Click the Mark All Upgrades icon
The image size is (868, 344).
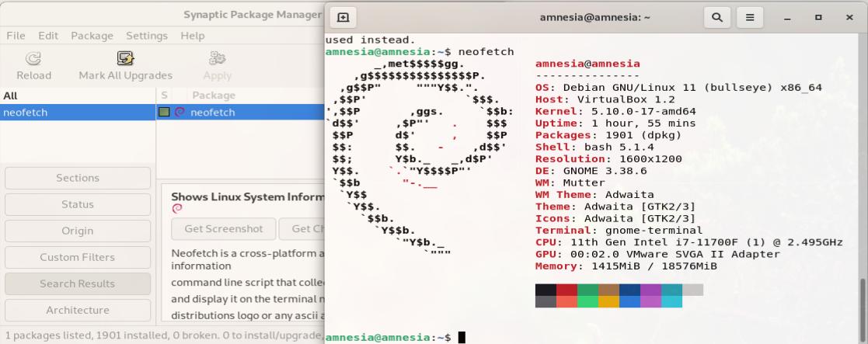click(x=125, y=58)
